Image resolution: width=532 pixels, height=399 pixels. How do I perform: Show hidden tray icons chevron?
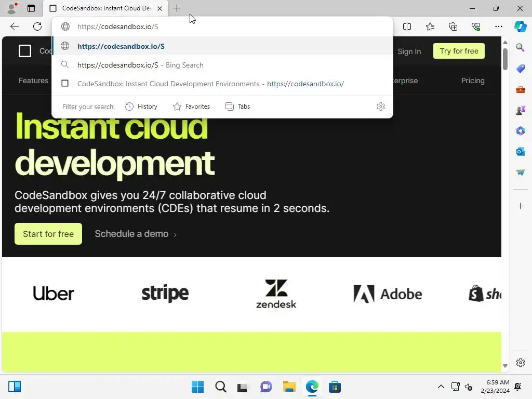pyautogui.click(x=441, y=387)
